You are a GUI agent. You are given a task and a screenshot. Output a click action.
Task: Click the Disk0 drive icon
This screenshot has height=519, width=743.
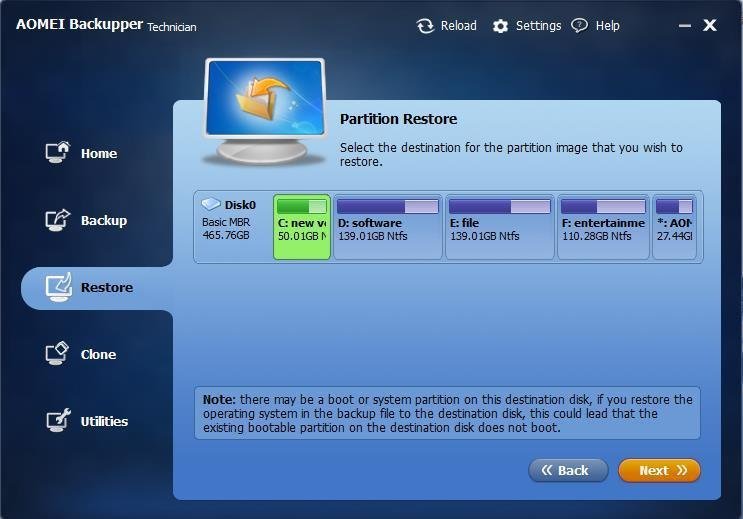coord(211,204)
